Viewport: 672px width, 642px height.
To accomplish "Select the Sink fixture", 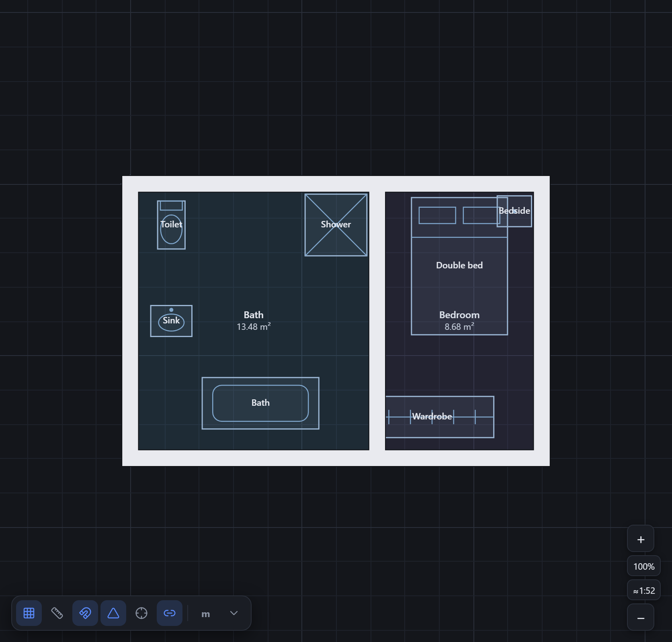I will pyautogui.click(x=171, y=321).
